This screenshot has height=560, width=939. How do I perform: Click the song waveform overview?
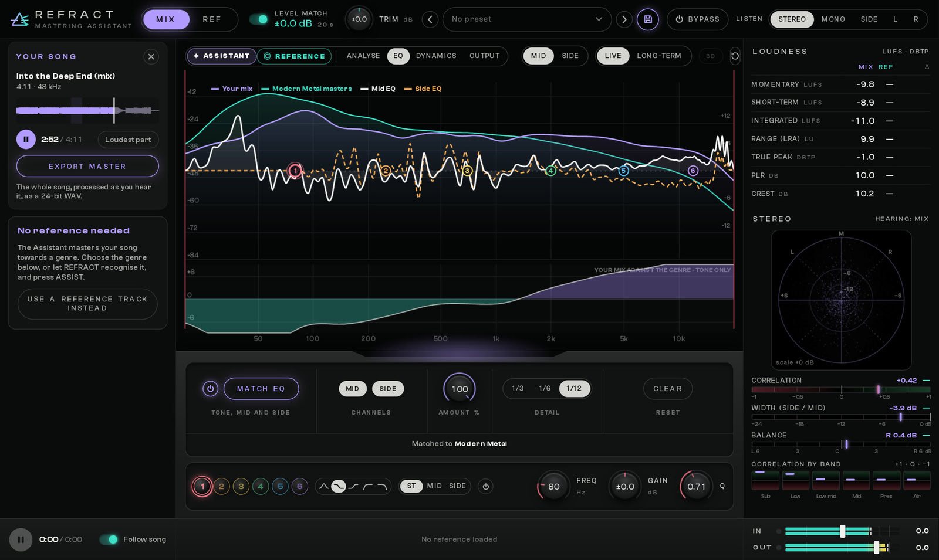87,110
